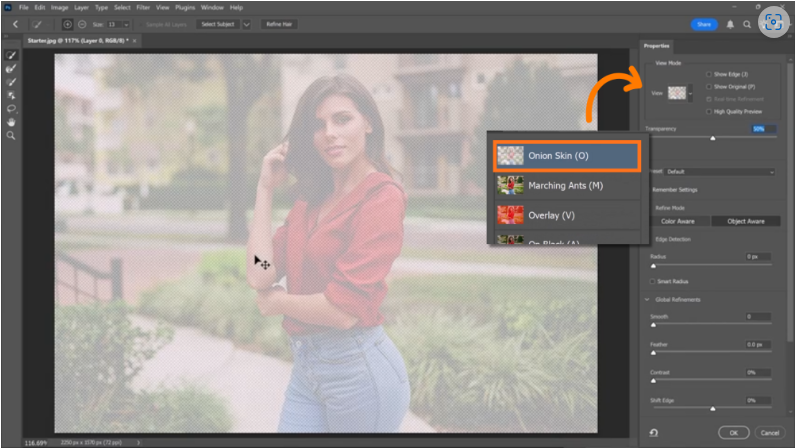Open the Image menu

(59, 8)
